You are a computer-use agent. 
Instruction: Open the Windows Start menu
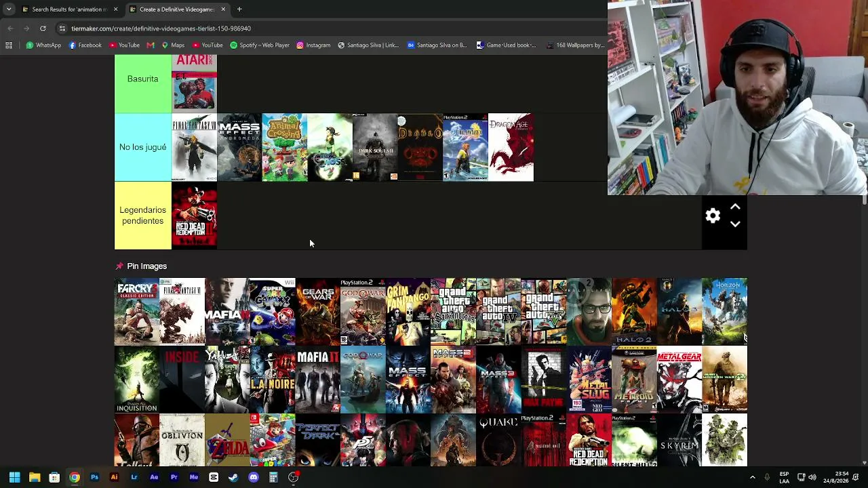point(14,477)
